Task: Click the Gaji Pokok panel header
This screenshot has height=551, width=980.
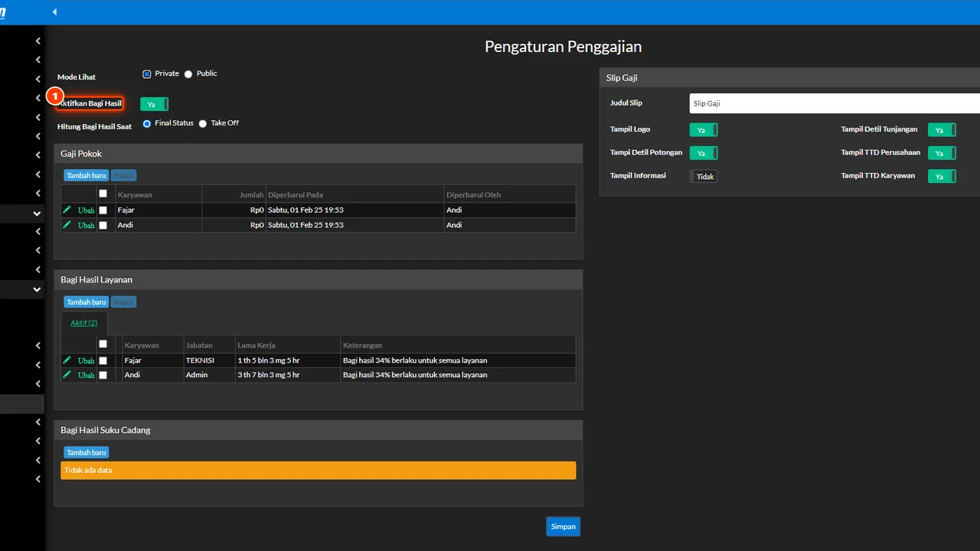Action: pos(318,154)
